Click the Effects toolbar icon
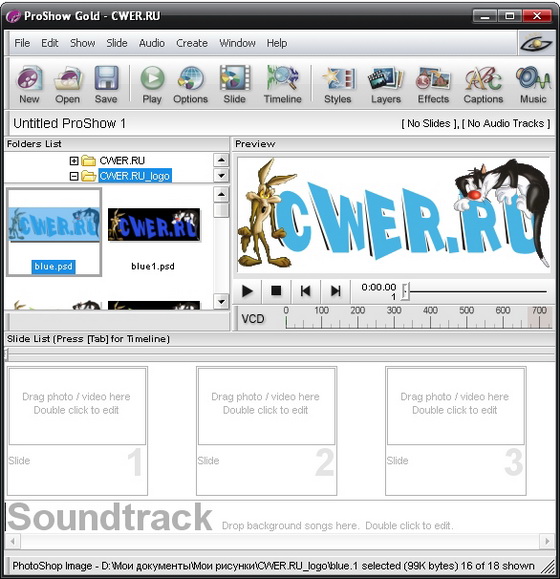Screen dimensions: 560x579 point(433,85)
